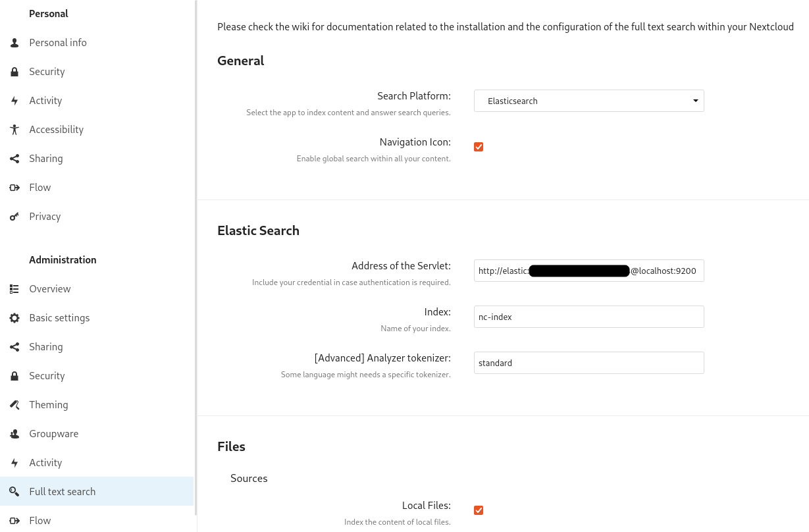The image size is (809, 532).
Task: Toggle indexing of local file content
Action: [x=479, y=510]
